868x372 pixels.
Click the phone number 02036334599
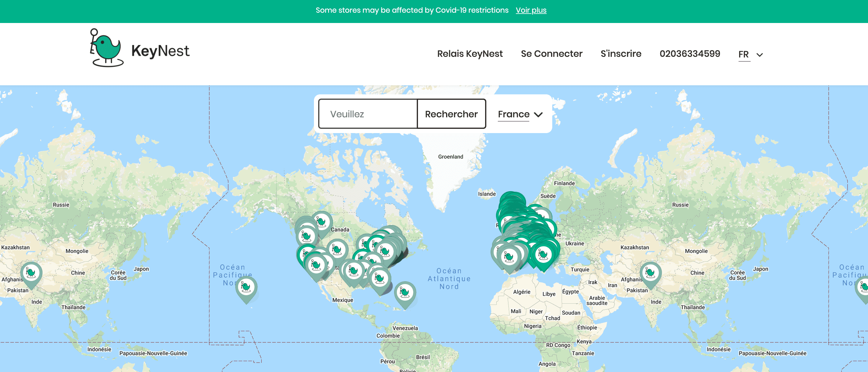click(690, 54)
